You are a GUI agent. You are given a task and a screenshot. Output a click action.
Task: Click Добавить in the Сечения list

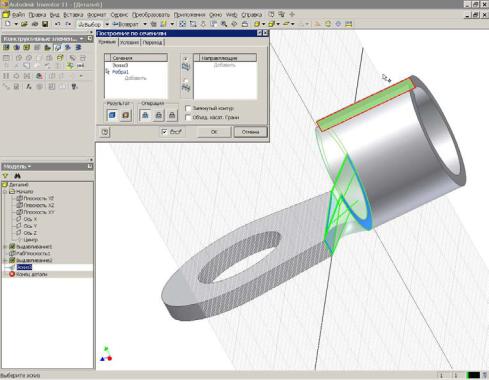tap(135, 78)
